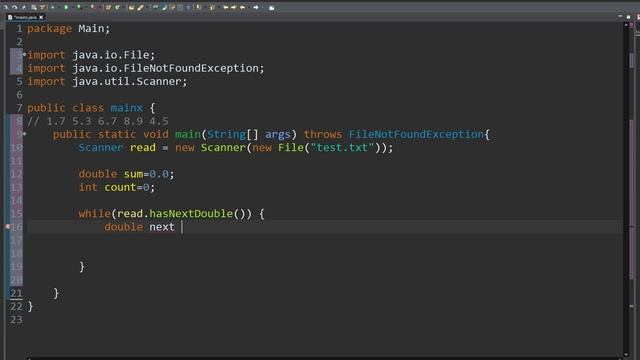Click 'count=0' on line 13
This screenshot has width=640, height=360.
(127, 187)
